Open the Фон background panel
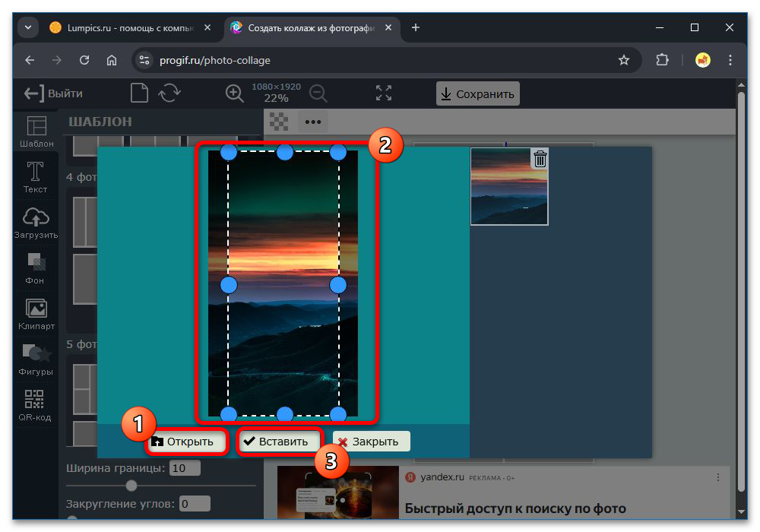 [x=36, y=268]
